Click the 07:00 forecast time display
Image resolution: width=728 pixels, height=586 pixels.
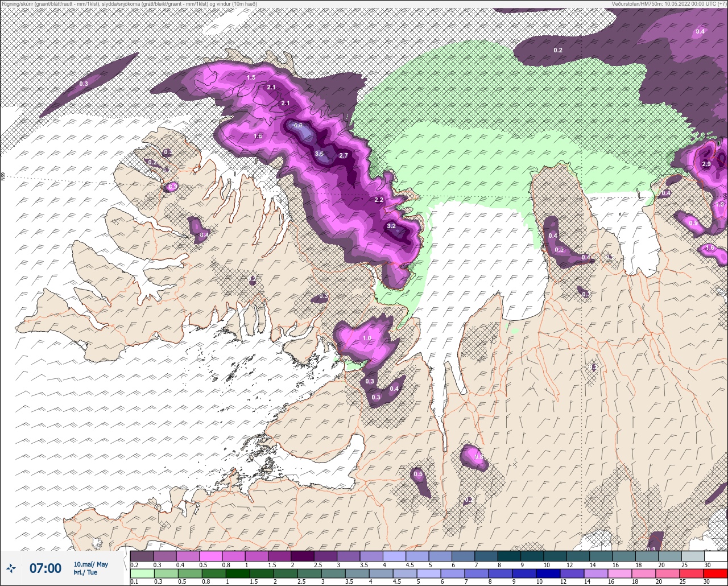(45, 568)
